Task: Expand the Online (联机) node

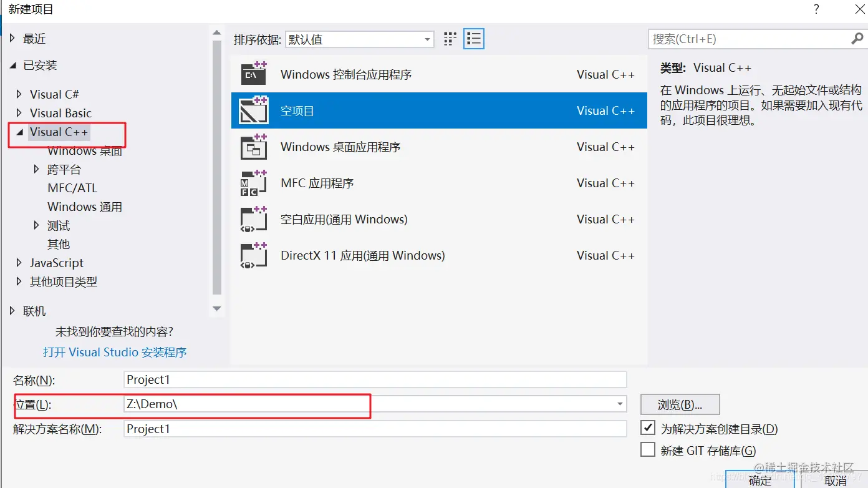Action: click(12, 311)
